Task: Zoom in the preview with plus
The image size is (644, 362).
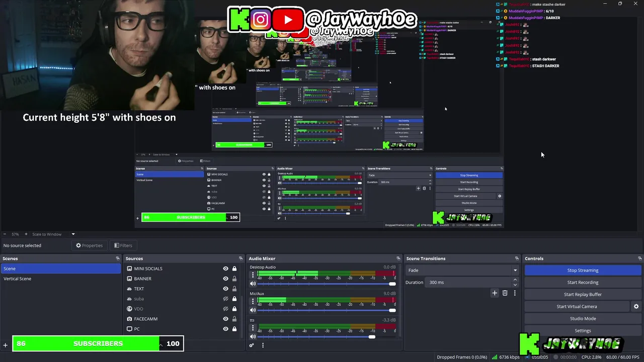Action: coord(26,234)
